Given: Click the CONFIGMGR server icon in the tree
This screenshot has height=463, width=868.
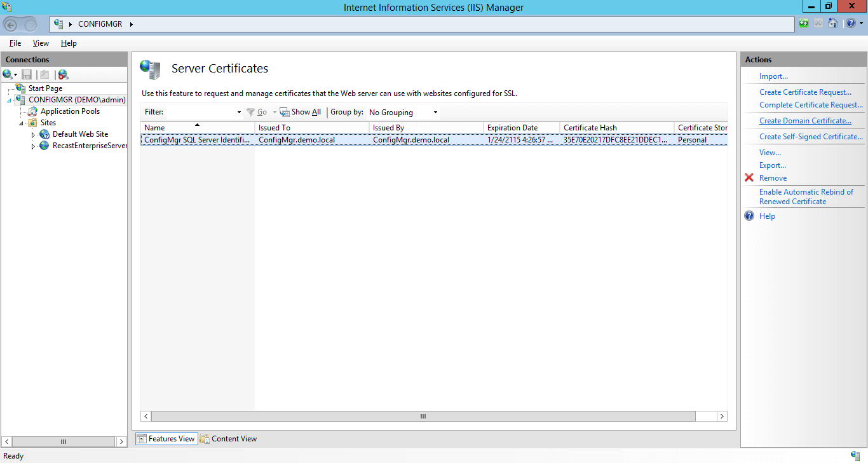Looking at the screenshot, I should [21, 100].
